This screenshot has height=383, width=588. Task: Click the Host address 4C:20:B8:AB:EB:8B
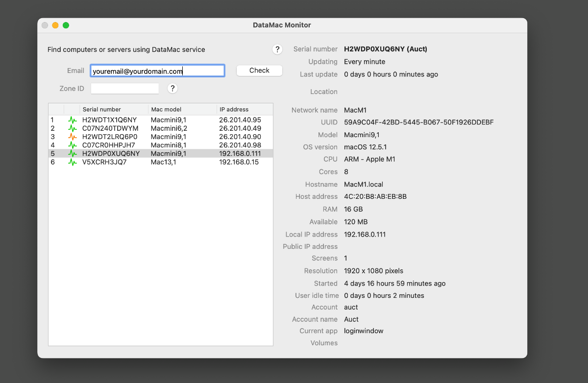click(375, 196)
